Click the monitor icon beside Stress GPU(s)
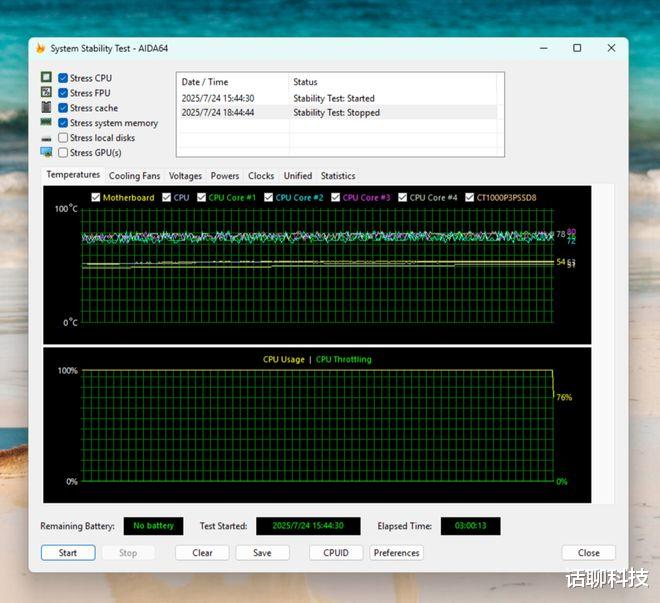The width and height of the screenshot is (660, 603). coord(46,152)
